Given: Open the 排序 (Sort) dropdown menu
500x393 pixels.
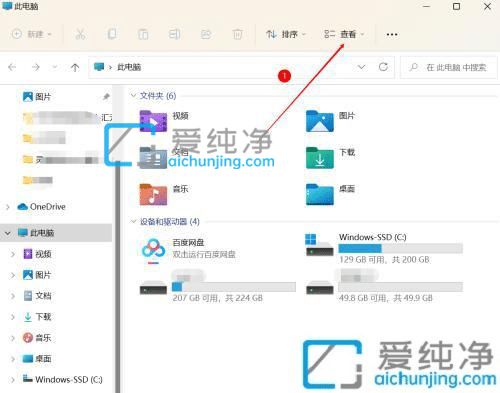Looking at the screenshot, I should point(286,34).
